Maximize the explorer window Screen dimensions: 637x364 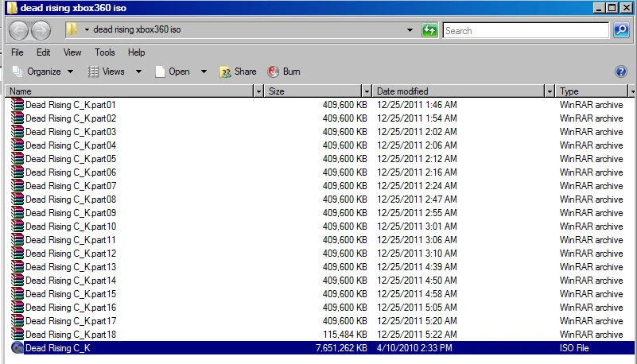click(x=612, y=7)
